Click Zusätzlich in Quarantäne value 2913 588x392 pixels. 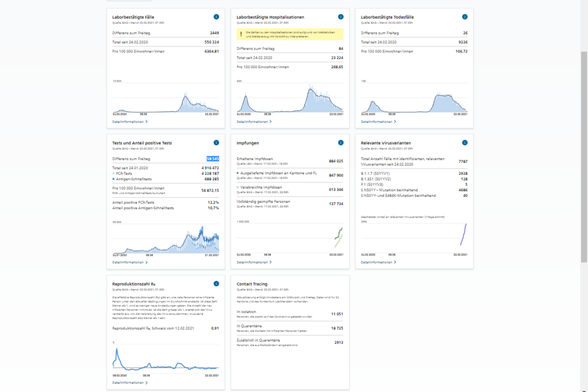point(339,342)
